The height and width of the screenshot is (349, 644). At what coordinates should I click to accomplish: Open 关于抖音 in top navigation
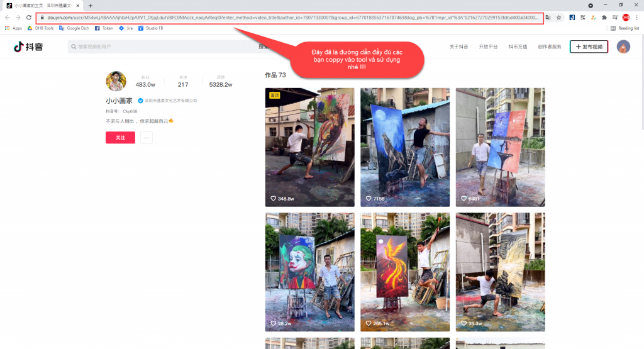pyautogui.click(x=458, y=47)
